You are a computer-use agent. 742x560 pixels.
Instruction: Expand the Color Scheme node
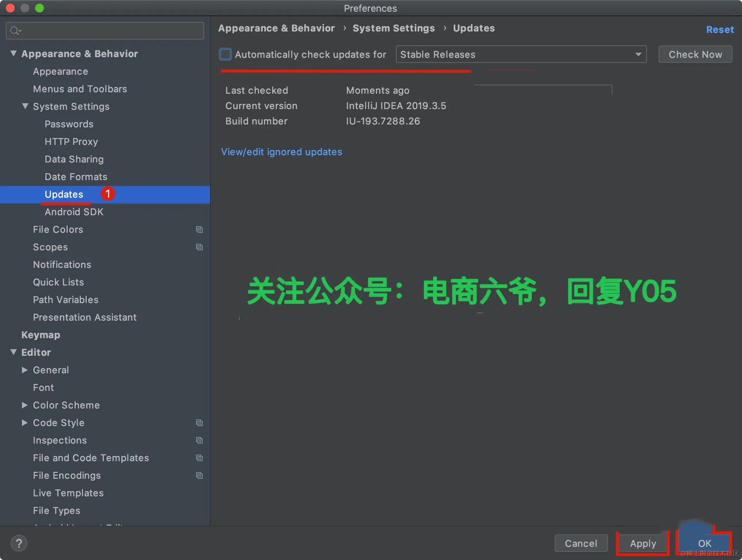25,405
